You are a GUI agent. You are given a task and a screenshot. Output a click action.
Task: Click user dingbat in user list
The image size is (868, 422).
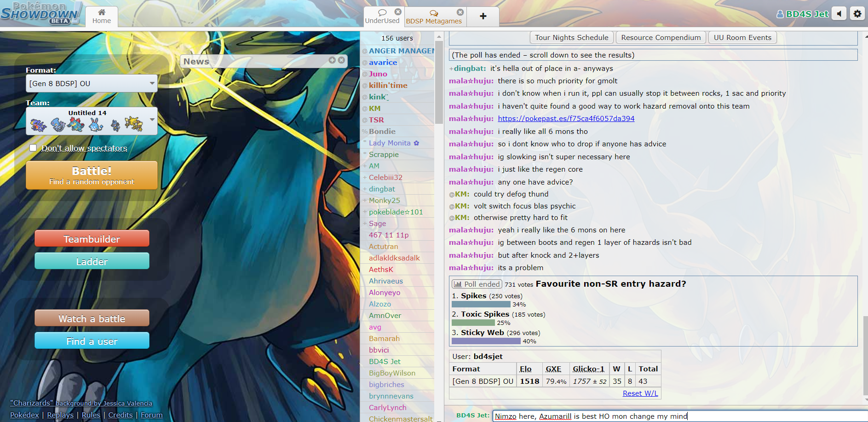(398, 189)
